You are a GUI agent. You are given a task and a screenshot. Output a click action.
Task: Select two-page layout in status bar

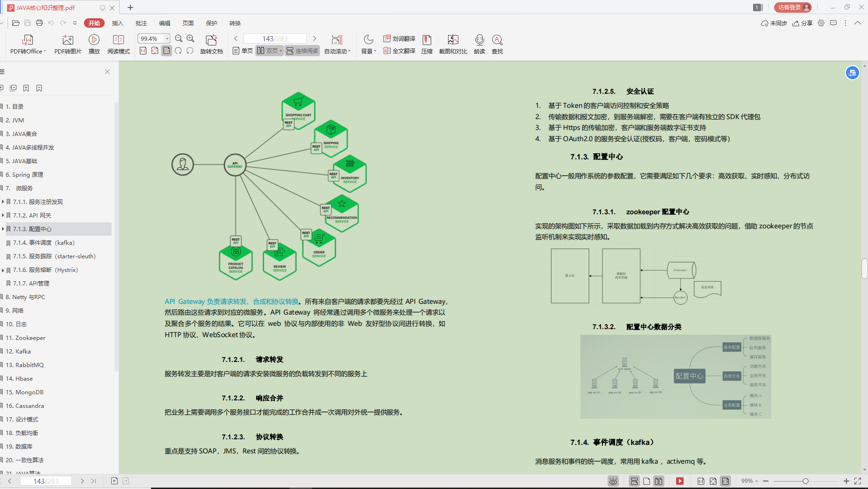659,481
